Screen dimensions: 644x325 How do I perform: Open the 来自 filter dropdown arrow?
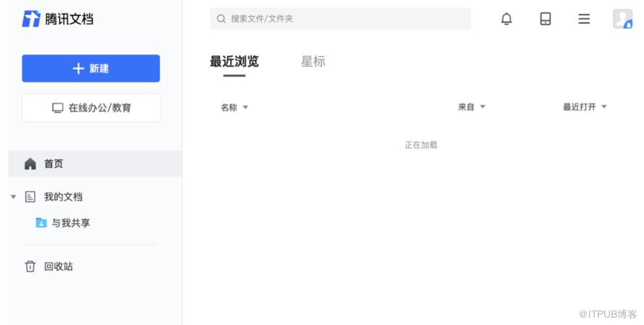pyautogui.click(x=483, y=107)
